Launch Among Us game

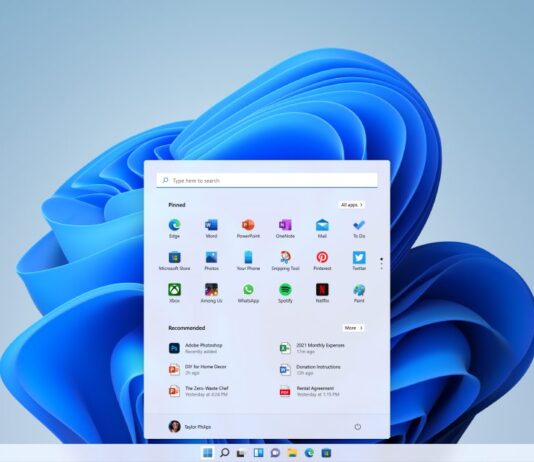(x=211, y=293)
